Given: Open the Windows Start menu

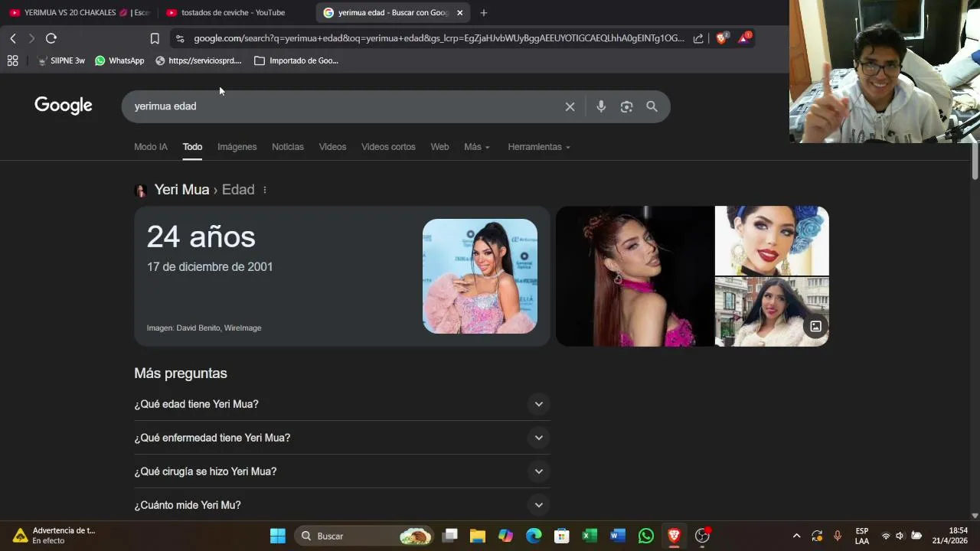Looking at the screenshot, I should [278, 536].
